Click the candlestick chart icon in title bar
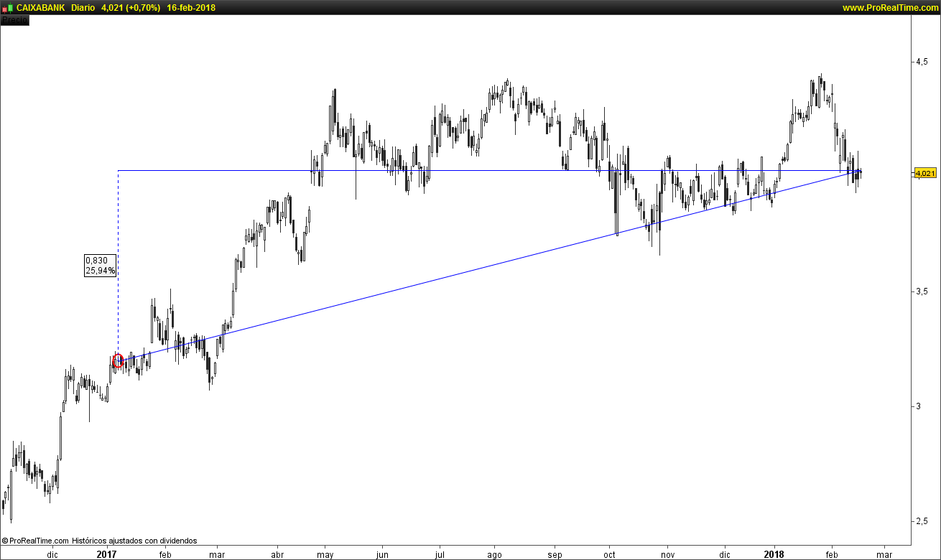This screenshot has height=560, width=941. [6, 8]
